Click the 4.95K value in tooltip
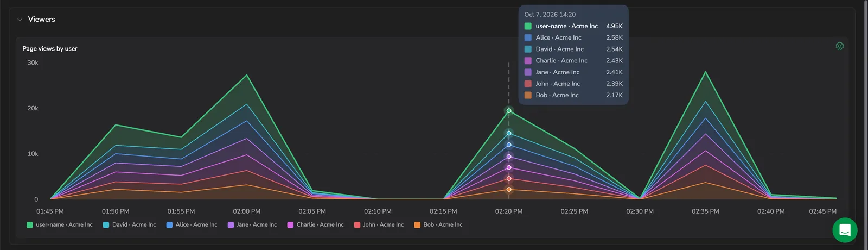Screen dimensions: 868x250 click(615, 26)
